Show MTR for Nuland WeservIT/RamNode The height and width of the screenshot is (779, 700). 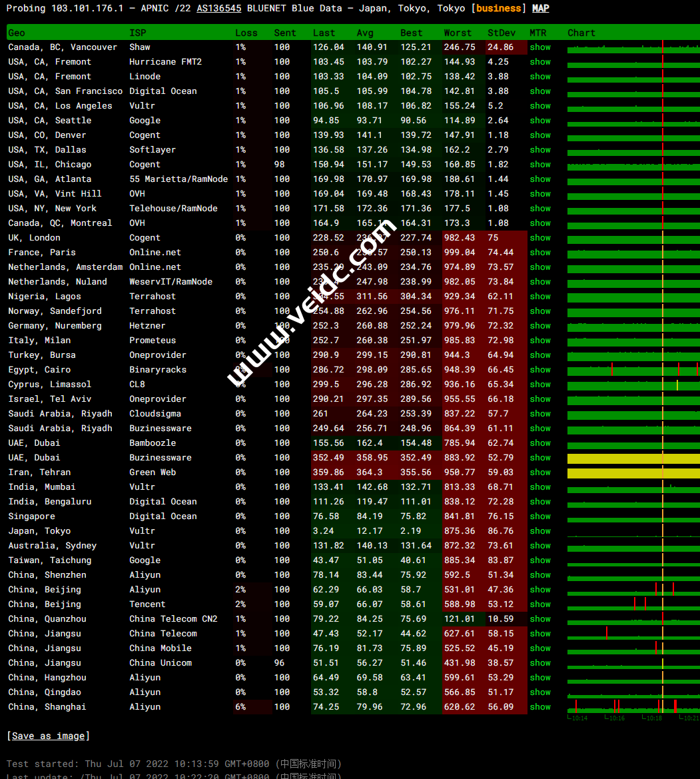click(x=540, y=282)
